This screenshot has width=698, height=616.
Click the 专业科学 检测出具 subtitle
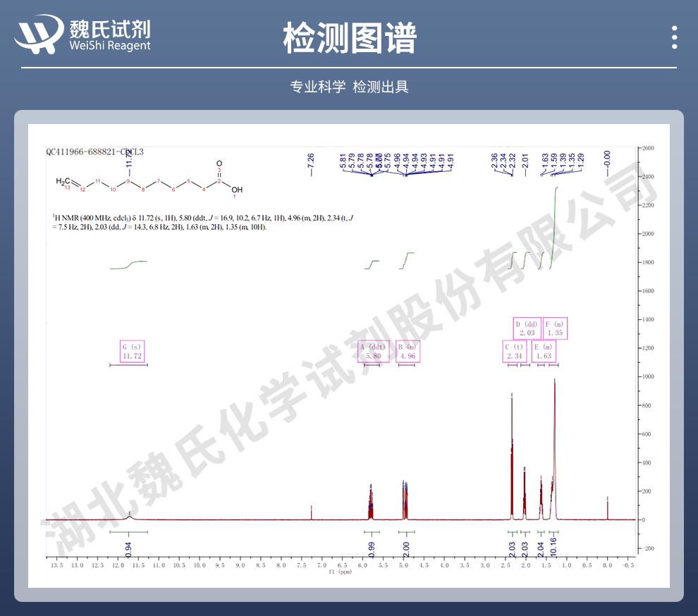coord(349,87)
